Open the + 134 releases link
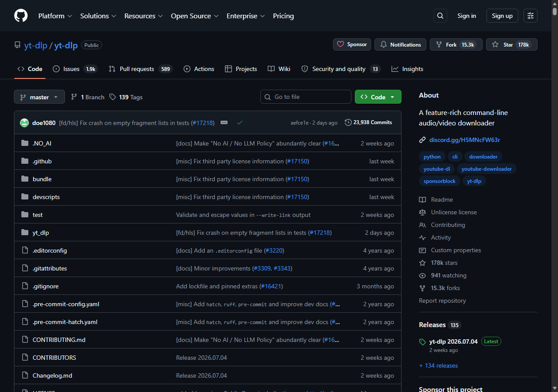This screenshot has height=392, width=558. pos(439,365)
